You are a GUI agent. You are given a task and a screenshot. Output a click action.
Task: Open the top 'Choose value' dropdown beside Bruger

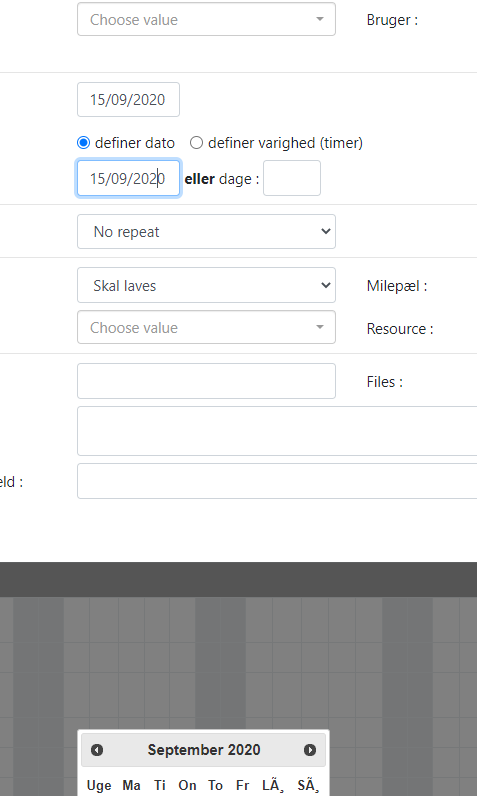click(x=207, y=19)
